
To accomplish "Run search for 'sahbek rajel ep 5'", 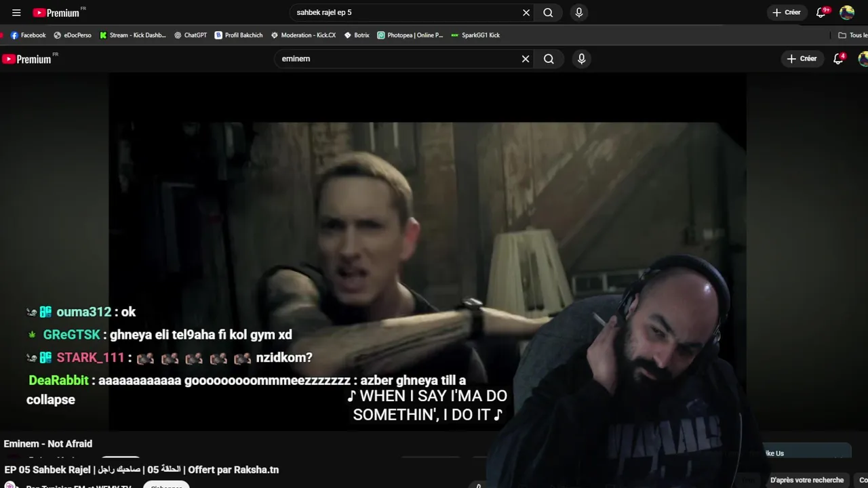I will pos(548,12).
